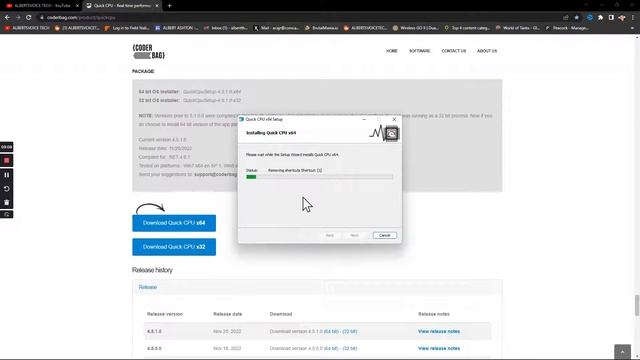Screen dimensions: 640x360
Task: Click the disabled Next button in setup
Action: [x=354, y=236]
